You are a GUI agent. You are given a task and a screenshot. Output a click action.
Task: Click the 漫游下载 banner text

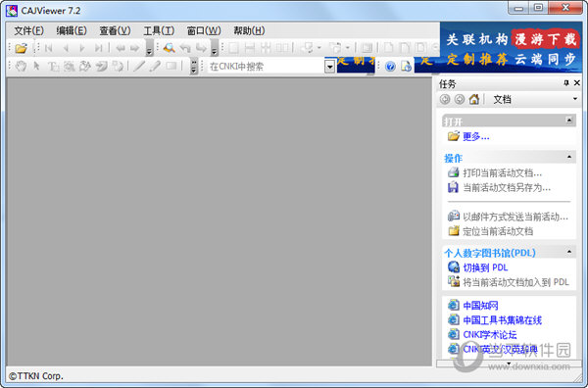[x=545, y=39]
